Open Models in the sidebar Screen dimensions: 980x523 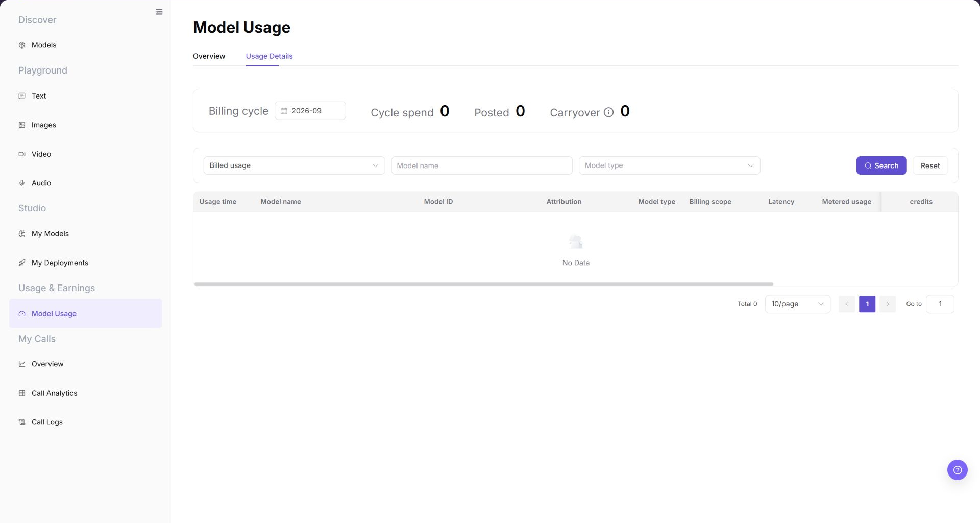coord(85,45)
